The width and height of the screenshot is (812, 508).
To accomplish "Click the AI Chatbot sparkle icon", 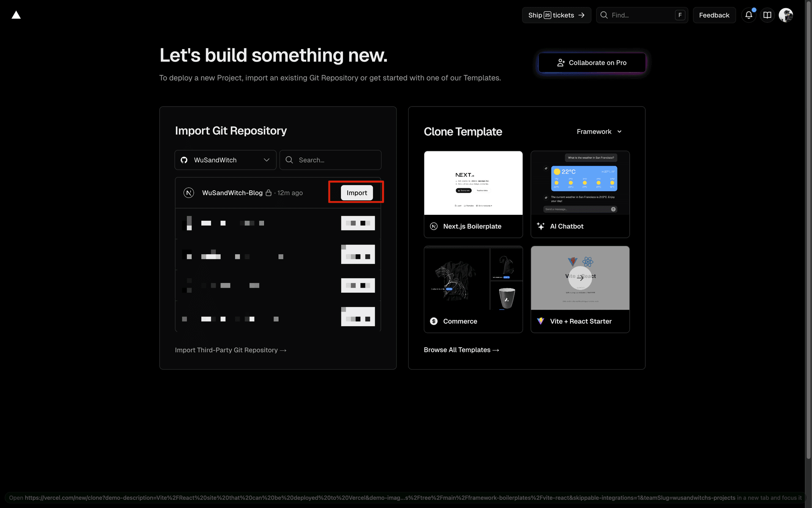I will tap(540, 226).
